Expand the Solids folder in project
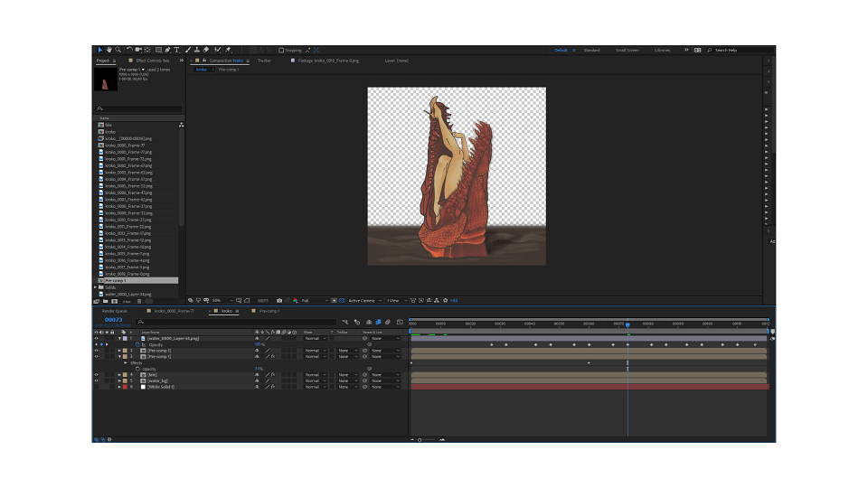 pyautogui.click(x=95, y=287)
